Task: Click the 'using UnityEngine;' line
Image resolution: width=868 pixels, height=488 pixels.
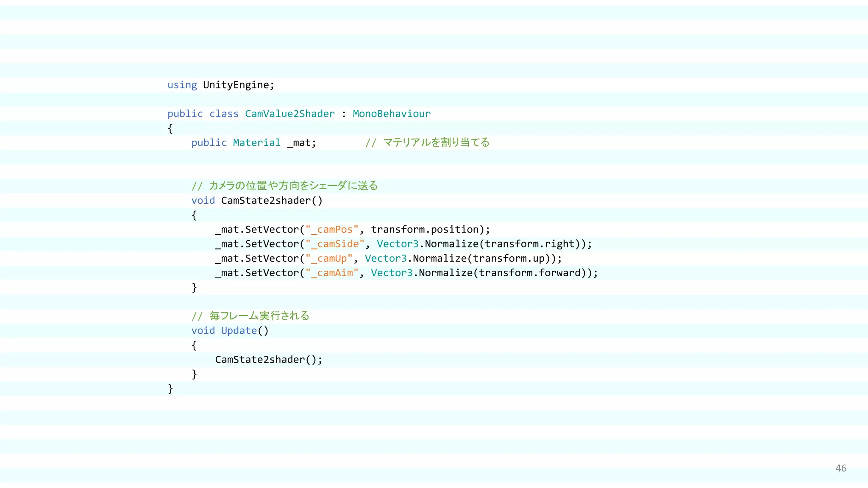Action: coord(221,85)
